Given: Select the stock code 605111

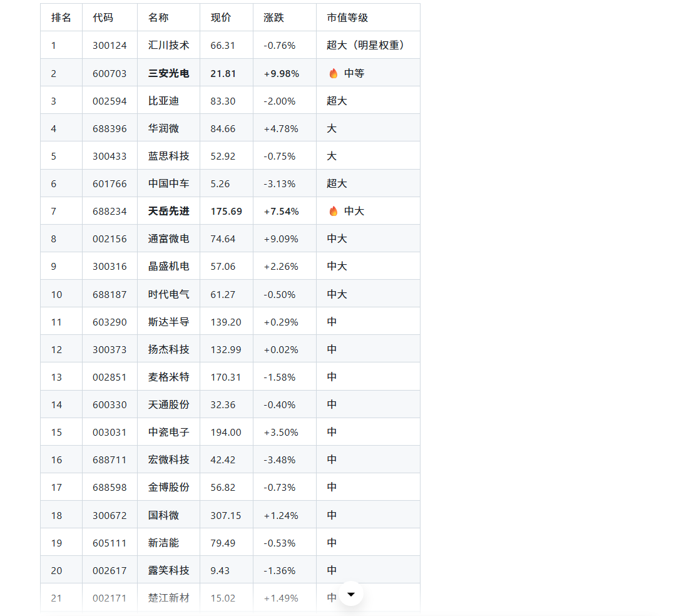Looking at the screenshot, I should click(110, 543).
